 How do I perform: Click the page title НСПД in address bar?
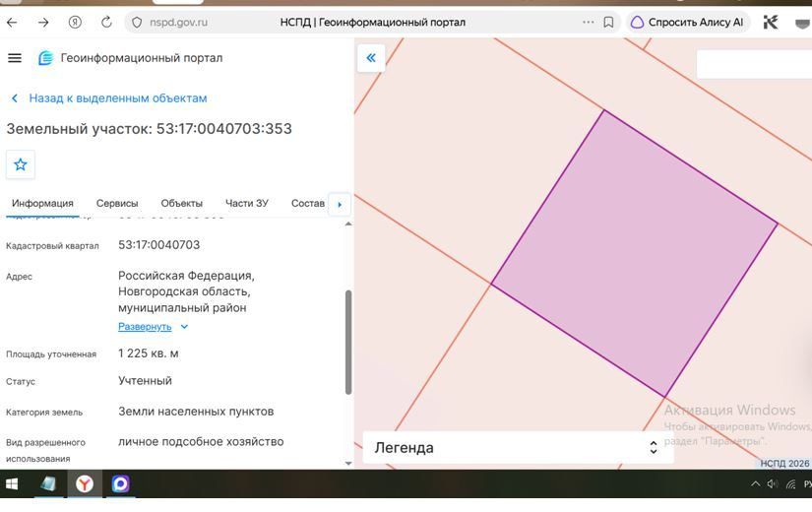pos(373,23)
